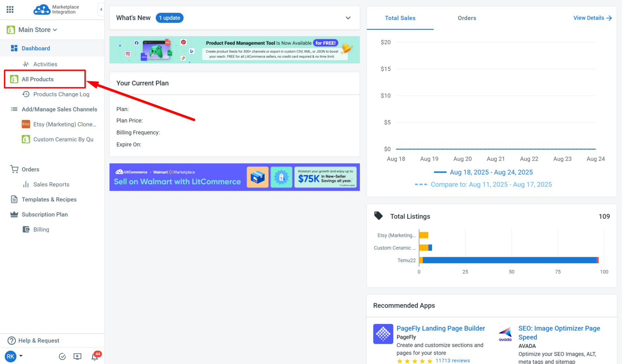Click the PageFly app icon

tap(383, 334)
